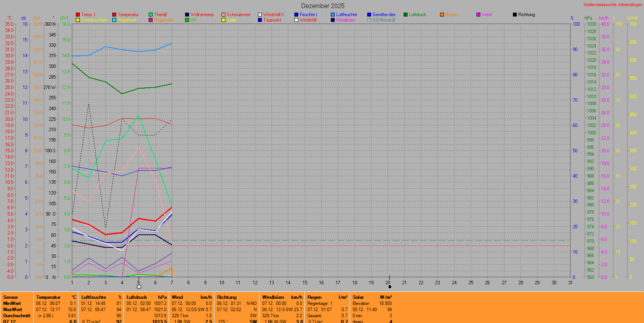Image resolution: width=644 pixels, height=323 pixels.
Task: Toggle the white WindchillX legend box
Action: [260, 15]
